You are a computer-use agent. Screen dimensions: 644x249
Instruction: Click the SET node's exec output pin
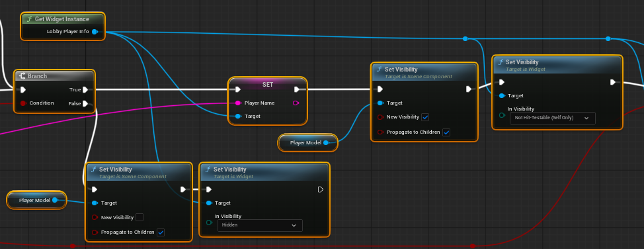(297, 89)
